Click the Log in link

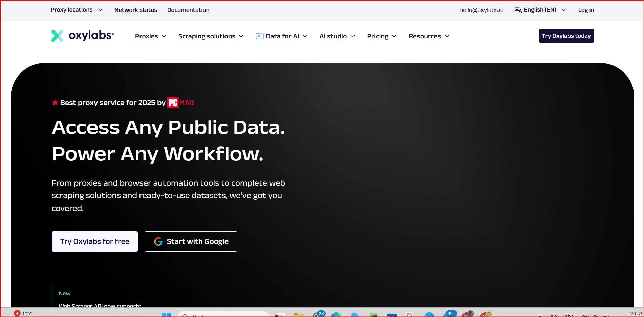click(586, 10)
